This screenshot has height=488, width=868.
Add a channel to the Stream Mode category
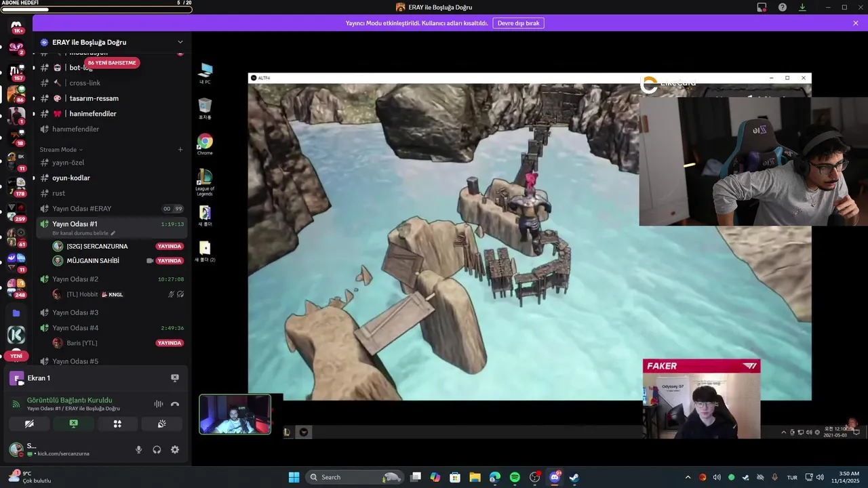(x=180, y=150)
